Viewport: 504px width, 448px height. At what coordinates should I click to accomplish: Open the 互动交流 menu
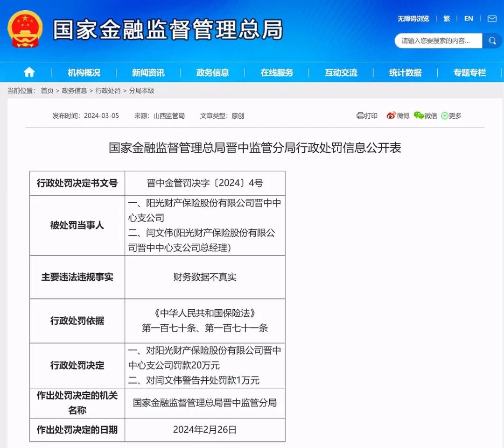pos(341,72)
